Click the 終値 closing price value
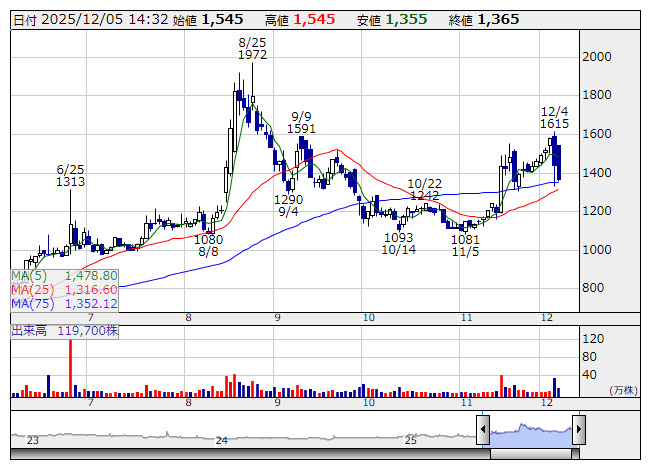This screenshot has height=470, width=653. (x=498, y=19)
